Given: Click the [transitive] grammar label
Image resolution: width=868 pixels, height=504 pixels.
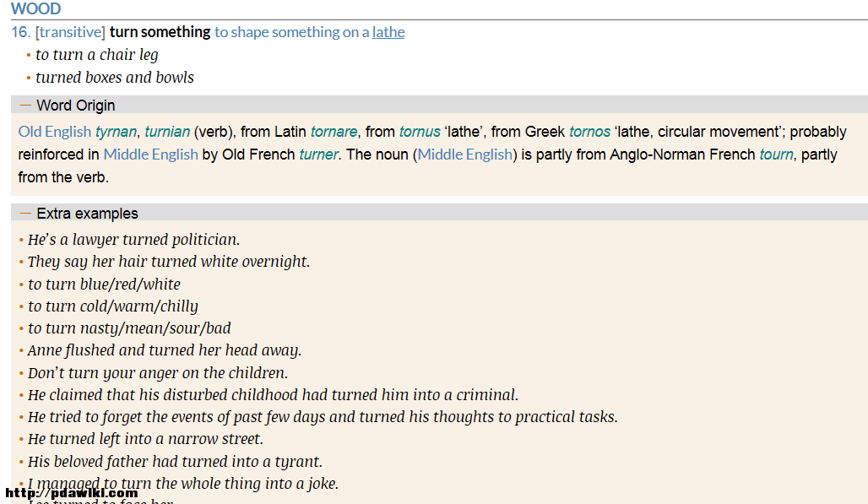Looking at the screenshot, I should pos(70,32).
